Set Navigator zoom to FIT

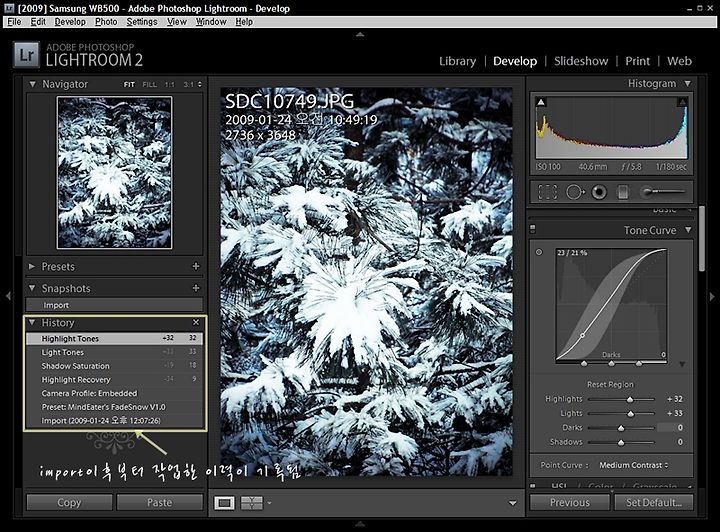click(x=129, y=84)
